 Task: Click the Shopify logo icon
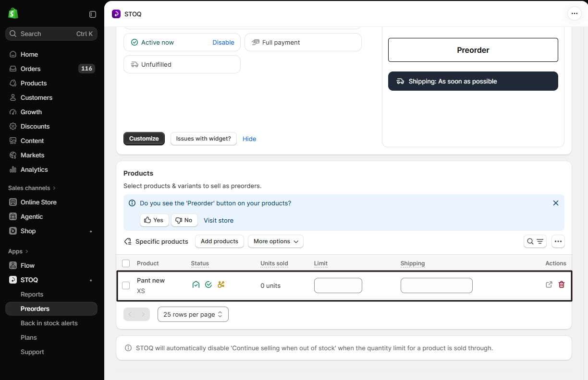click(x=13, y=13)
